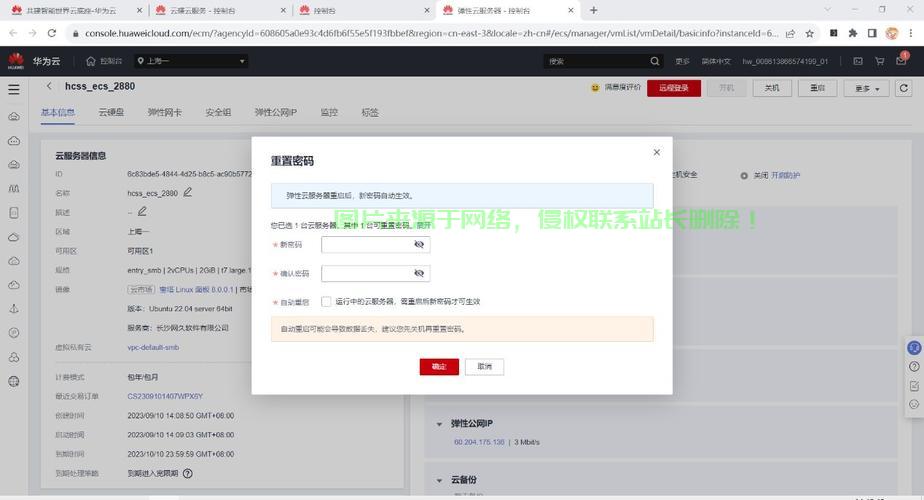This screenshot has width=924, height=500.
Task: Click the image Linux panel link
Action: coord(196,290)
